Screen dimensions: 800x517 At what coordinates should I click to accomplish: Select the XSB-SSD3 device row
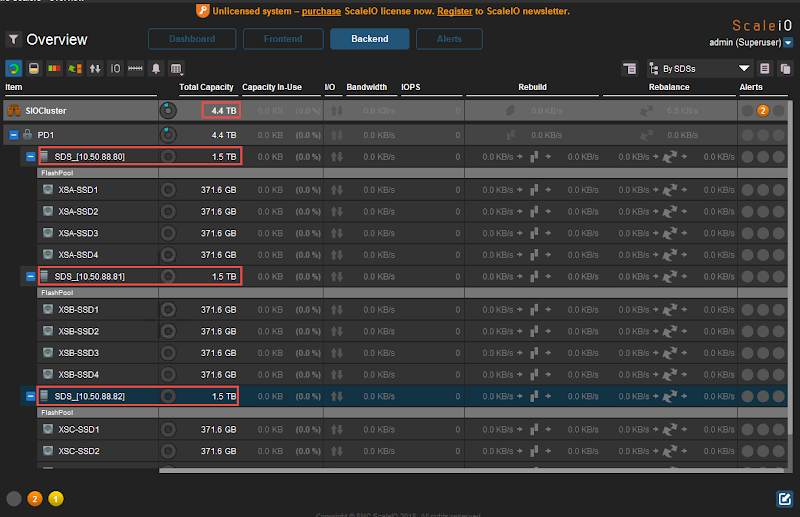pos(412,353)
